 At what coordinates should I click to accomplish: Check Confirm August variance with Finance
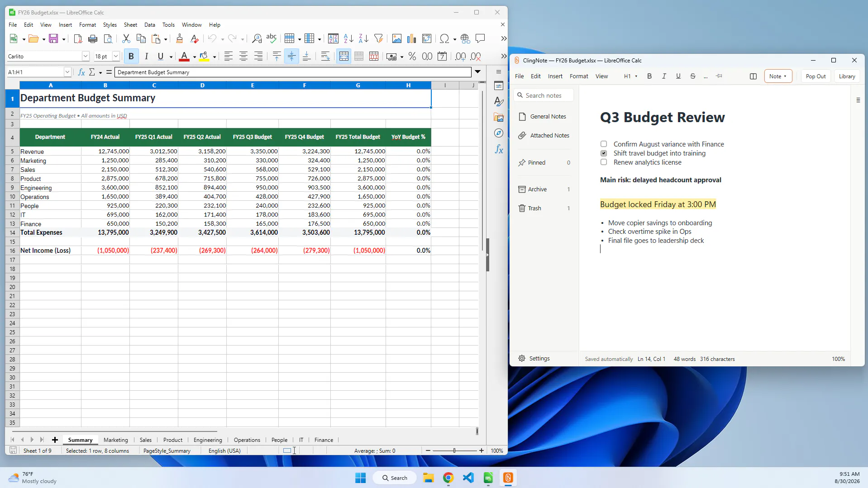coord(604,144)
